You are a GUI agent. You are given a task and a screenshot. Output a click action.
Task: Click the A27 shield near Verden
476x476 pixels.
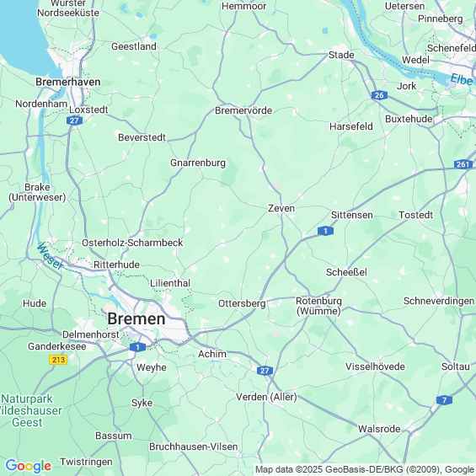[x=265, y=371]
